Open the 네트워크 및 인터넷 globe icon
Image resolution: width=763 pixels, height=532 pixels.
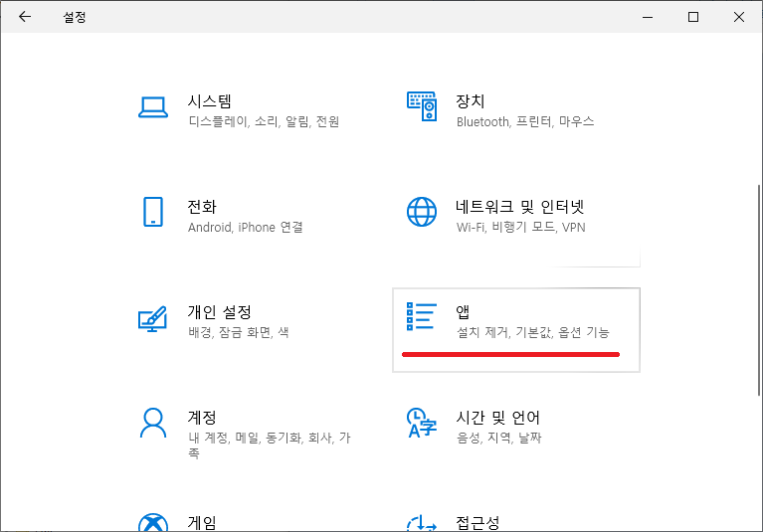coord(422,212)
